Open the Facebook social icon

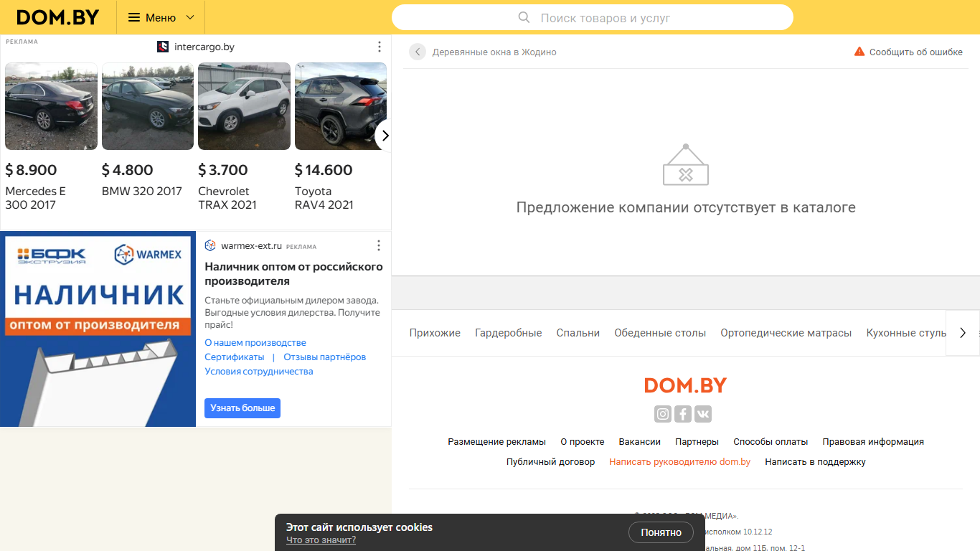[683, 414]
